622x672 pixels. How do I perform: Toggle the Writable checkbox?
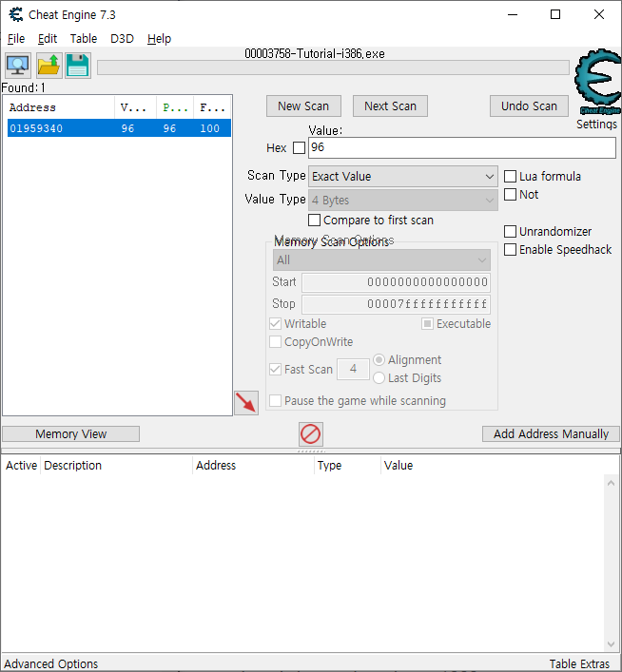point(276,323)
